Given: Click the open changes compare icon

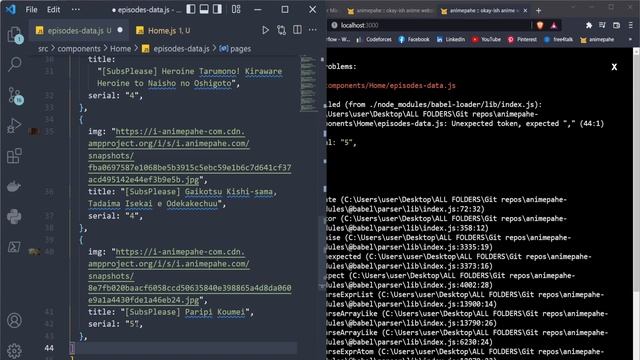Looking at the screenshot, I should [x=282, y=30].
